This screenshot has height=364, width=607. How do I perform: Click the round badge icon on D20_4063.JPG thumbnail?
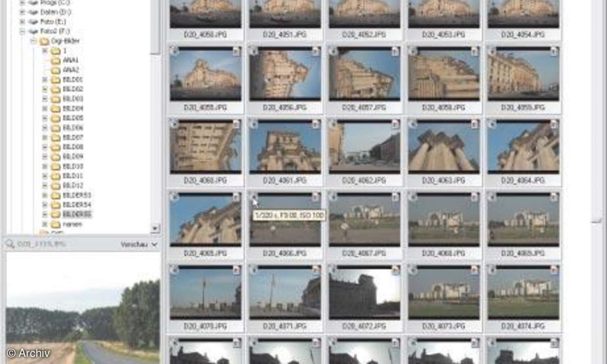413,124
